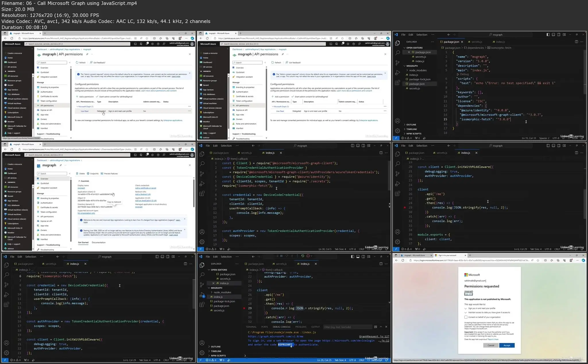
Task: Close the Debug Console panel with its X icon
Action: click(x=386, y=327)
